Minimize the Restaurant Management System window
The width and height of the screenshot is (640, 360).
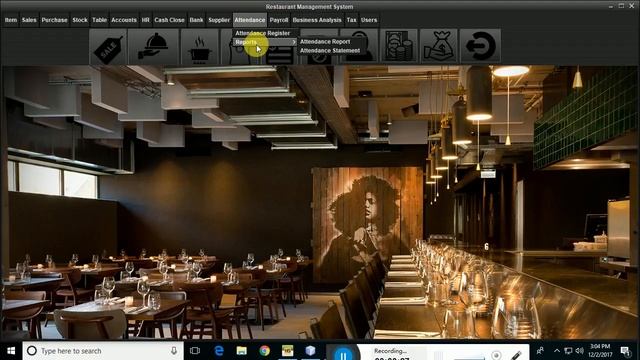point(611,6)
